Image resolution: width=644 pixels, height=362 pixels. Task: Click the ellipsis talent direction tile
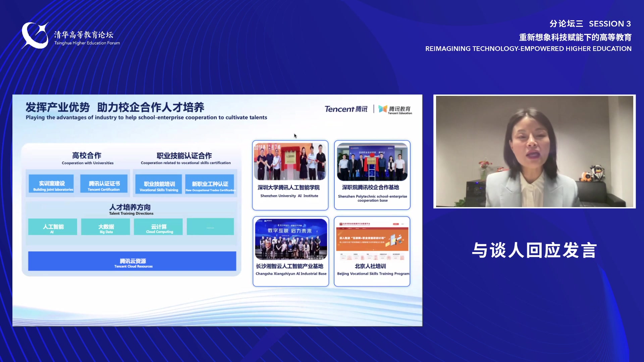[210, 227]
